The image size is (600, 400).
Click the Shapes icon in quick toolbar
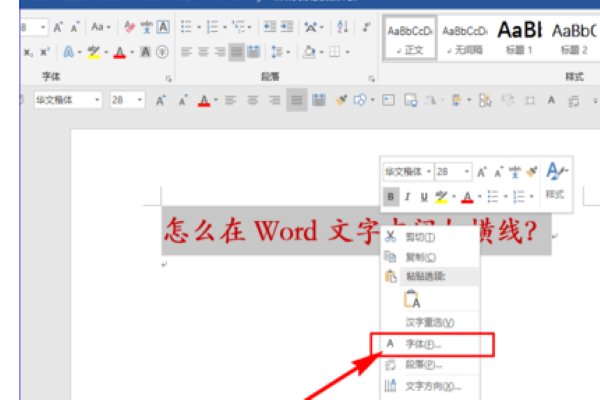tap(360, 100)
